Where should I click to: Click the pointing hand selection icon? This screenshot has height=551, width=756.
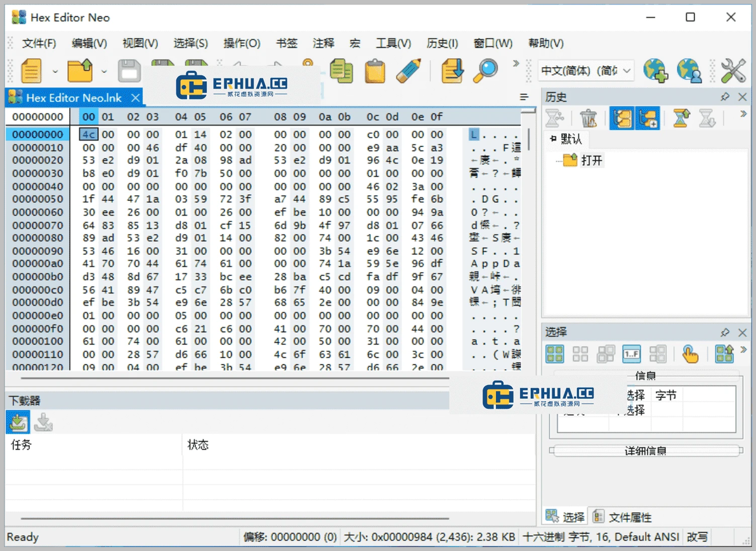coord(690,354)
